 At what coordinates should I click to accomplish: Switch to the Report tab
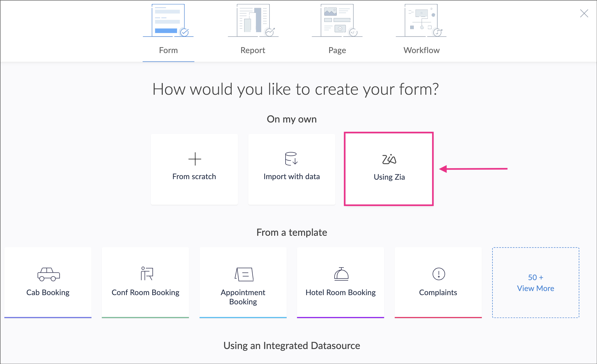click(x=253, y=50)
